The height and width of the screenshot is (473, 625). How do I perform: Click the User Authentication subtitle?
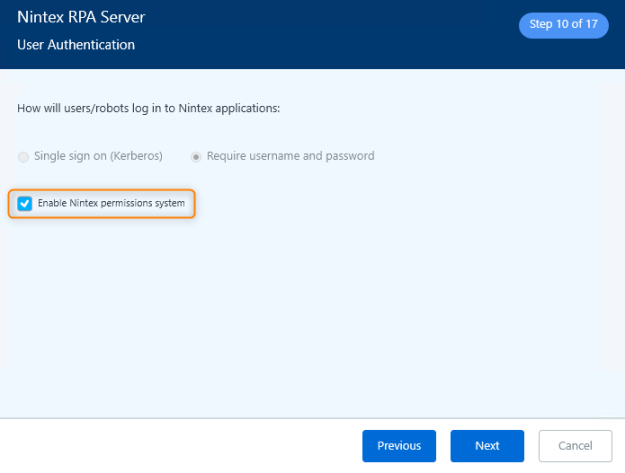(x=76, y=45)
